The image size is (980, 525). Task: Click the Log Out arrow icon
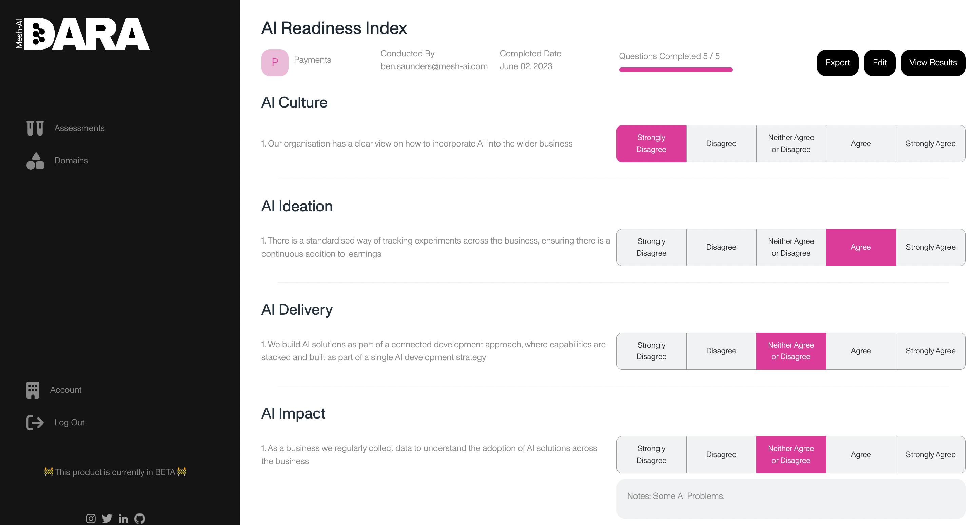[34, 422]
